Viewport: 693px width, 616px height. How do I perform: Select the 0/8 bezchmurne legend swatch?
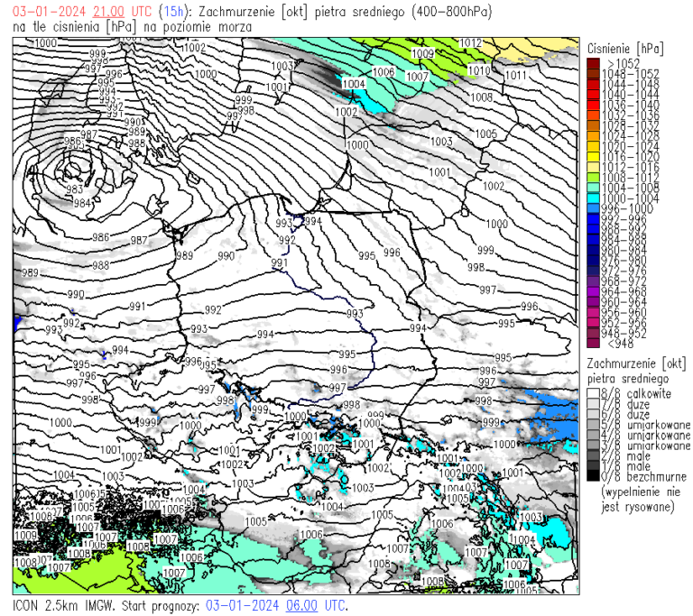[592, 476]
